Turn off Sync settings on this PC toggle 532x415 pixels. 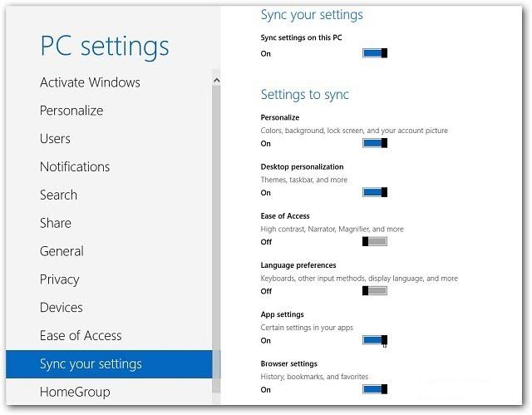(375, 53)
